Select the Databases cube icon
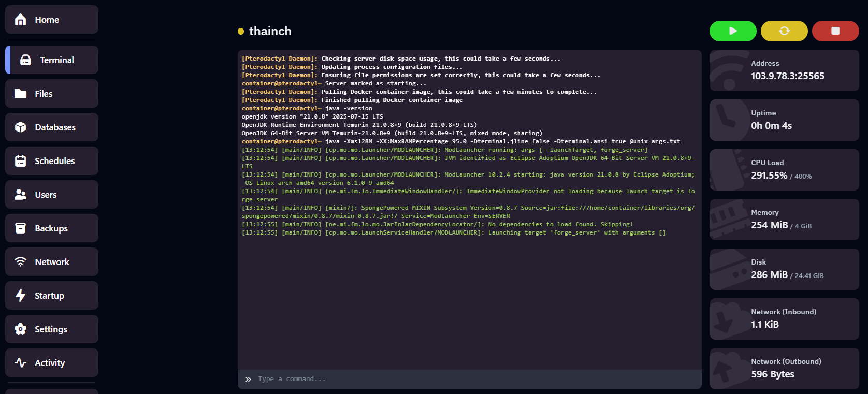The height and width of the screenshot is (394, 868). click(x=21, y=127)
